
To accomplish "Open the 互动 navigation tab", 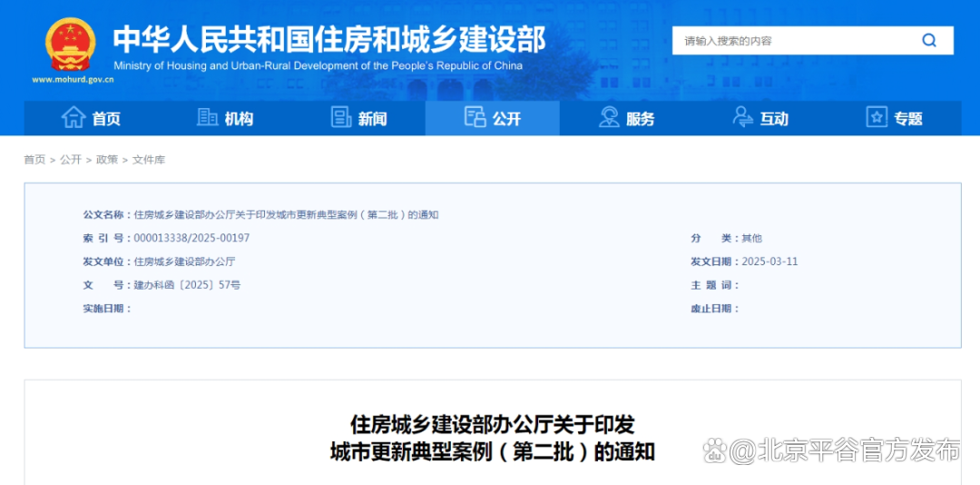I will point(760,118).
